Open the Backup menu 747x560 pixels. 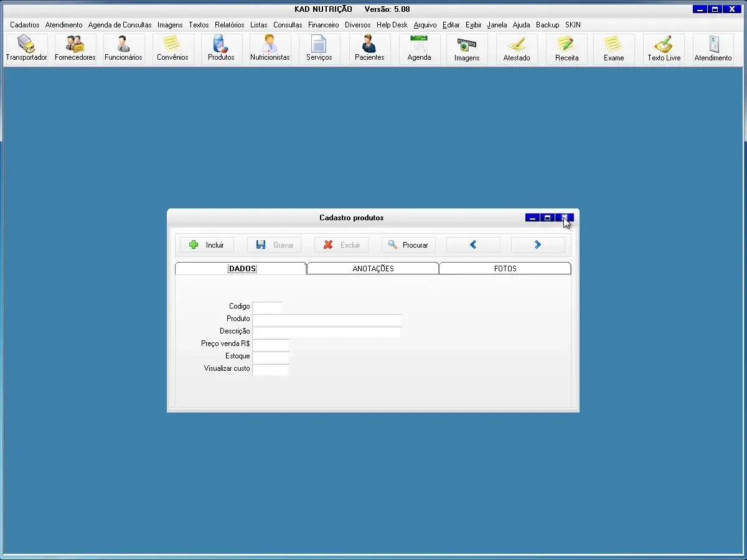548,25
